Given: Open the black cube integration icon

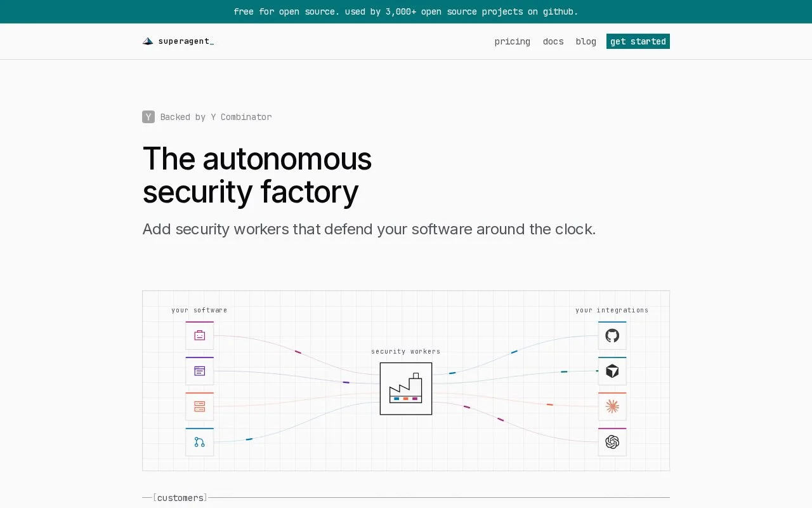Looking at the screenshot, I should tap(612, 371).
